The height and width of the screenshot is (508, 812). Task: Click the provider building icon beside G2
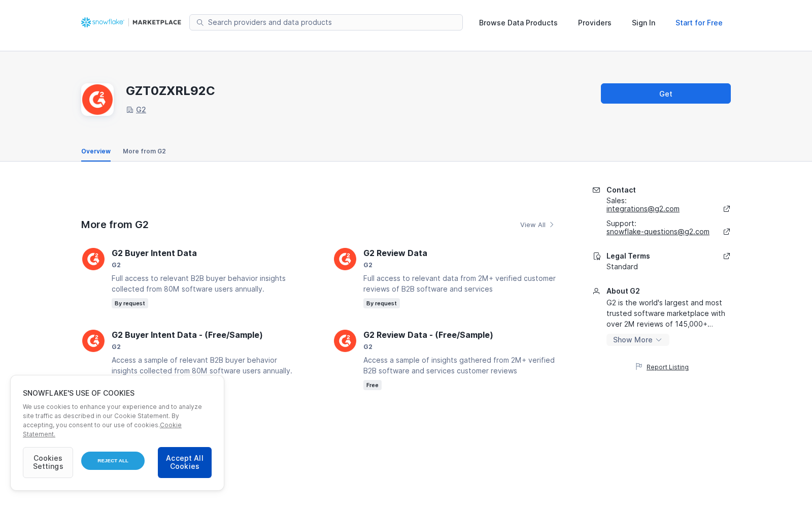[x=130, y=110]
